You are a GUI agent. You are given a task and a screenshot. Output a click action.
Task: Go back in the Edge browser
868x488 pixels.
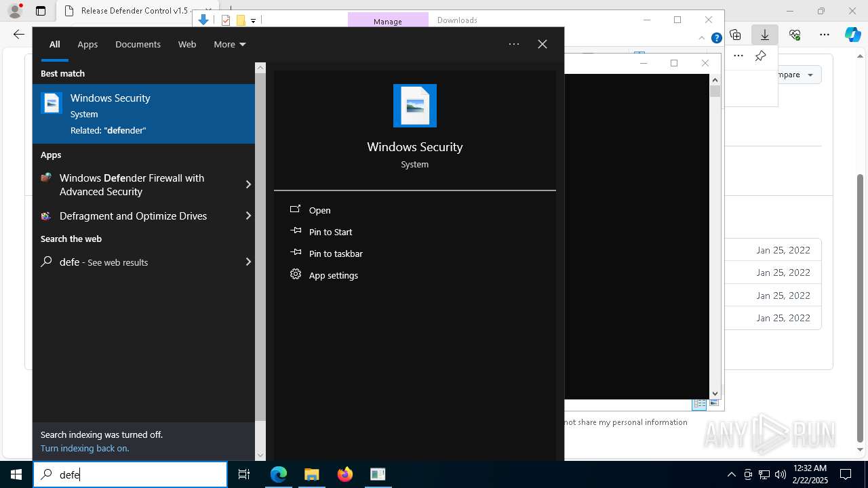[x=19, y=34]
